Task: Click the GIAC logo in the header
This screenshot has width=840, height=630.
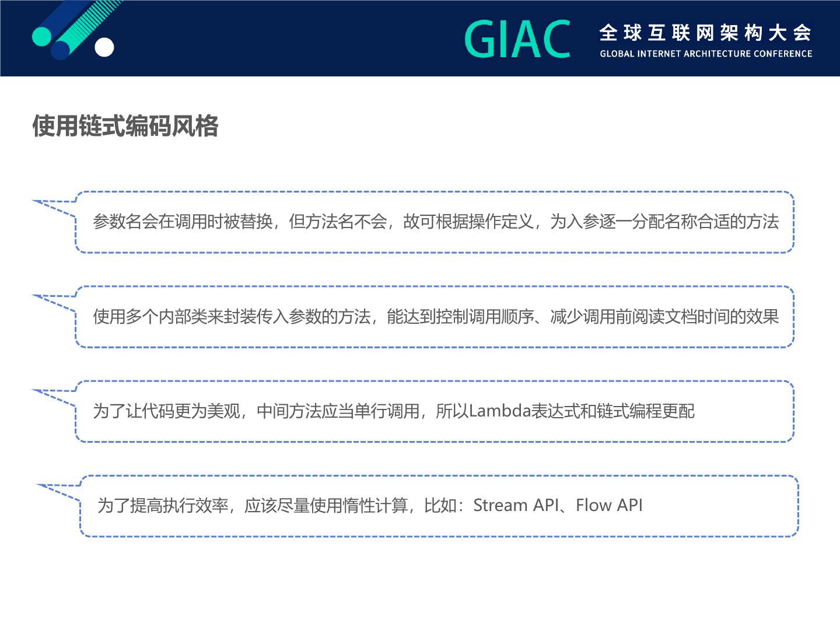Action: (517, 39)
